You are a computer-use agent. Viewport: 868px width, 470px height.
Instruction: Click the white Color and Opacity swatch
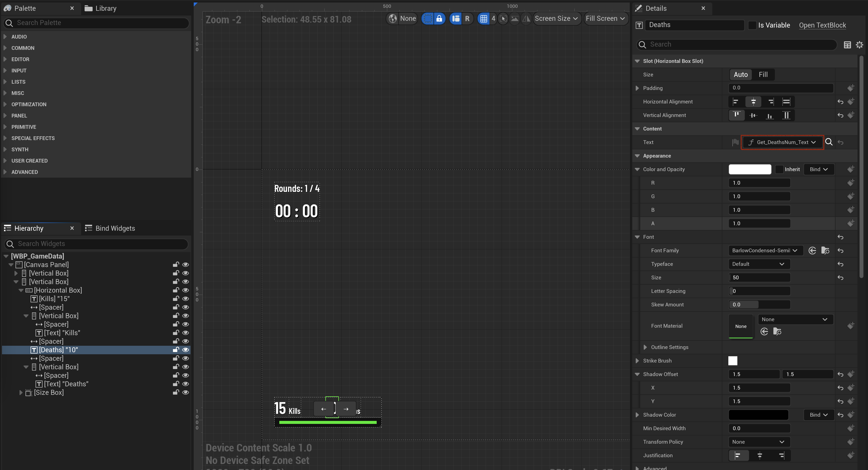pos(750,169)
